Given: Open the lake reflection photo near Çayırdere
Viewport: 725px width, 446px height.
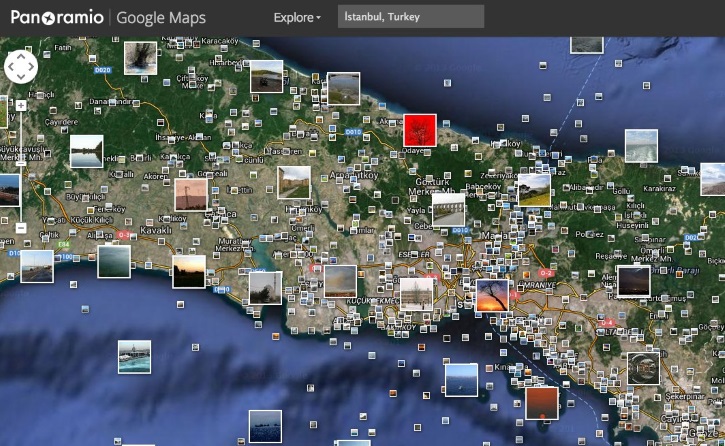Looking at the screenshot, I should click(86, 151).
